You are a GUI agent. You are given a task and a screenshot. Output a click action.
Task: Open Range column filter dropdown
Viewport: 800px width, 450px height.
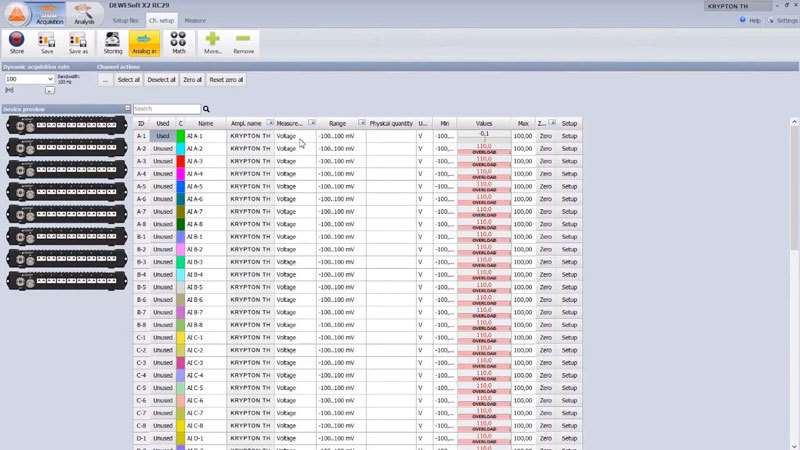(x=361, y=123)
